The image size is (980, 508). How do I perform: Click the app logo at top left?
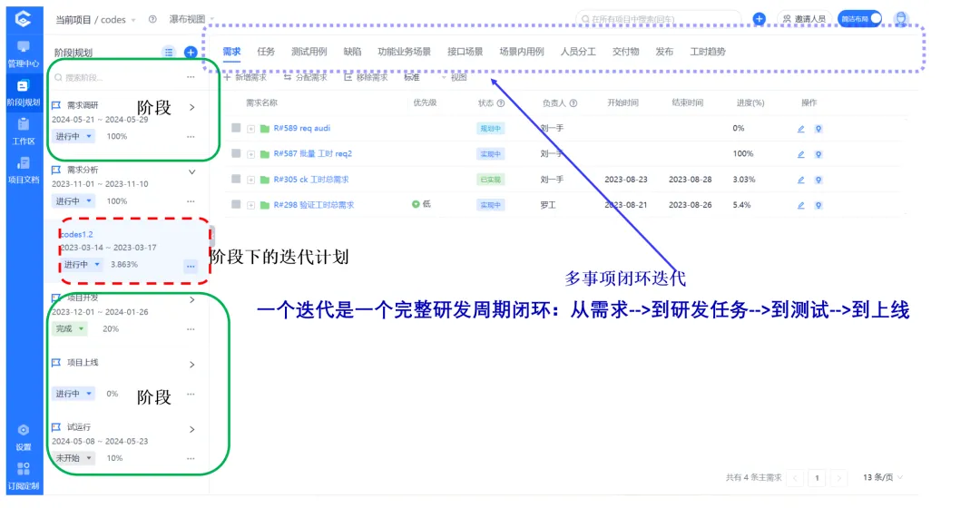23,19
